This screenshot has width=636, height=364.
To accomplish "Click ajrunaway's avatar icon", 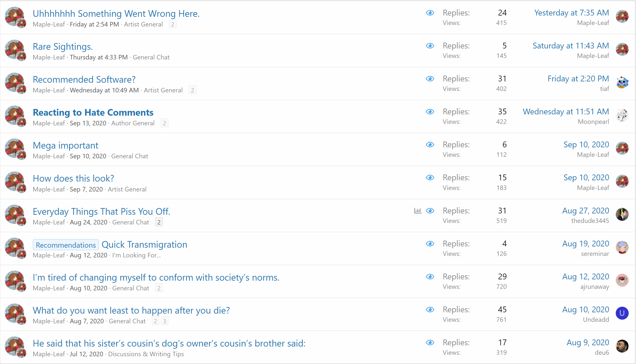I will tap(622, 280).
